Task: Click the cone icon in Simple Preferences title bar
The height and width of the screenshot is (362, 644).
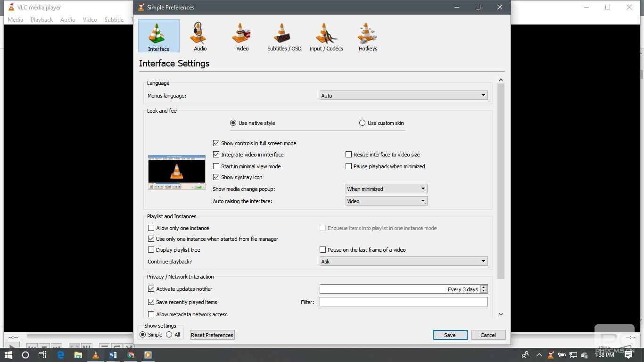Action: point(141,7)
